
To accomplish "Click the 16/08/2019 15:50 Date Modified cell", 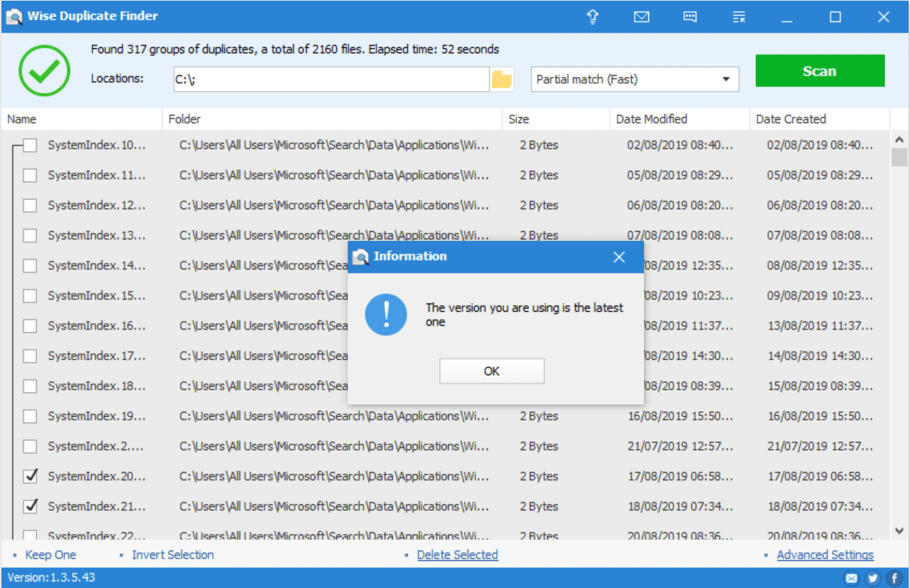I will click(x=681, y=417).
